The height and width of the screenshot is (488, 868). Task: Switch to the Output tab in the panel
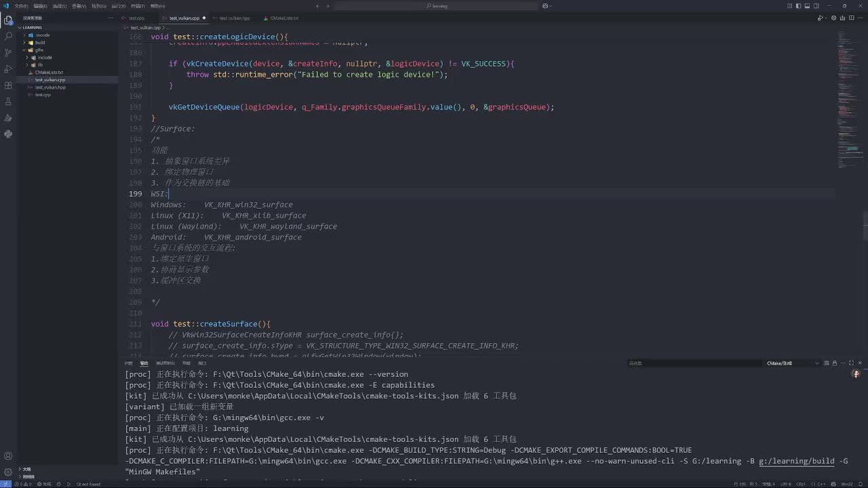pyautogui.click(x=144, y=363)
